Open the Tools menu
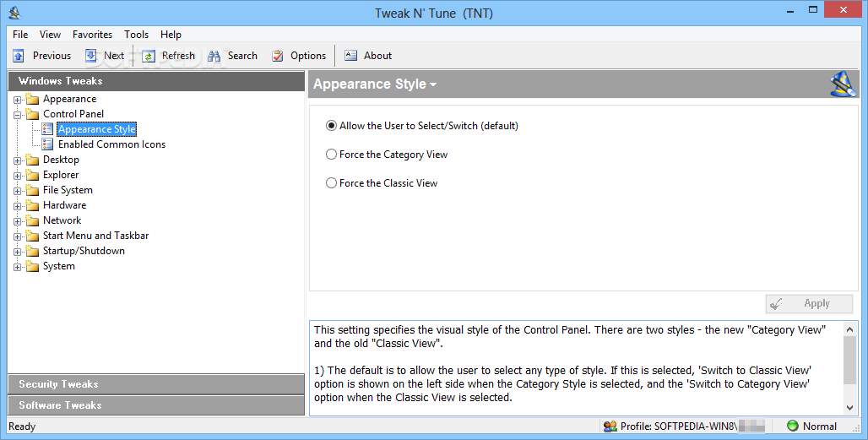The height and width of the screenshot is (440, 868). coord(136,35)
